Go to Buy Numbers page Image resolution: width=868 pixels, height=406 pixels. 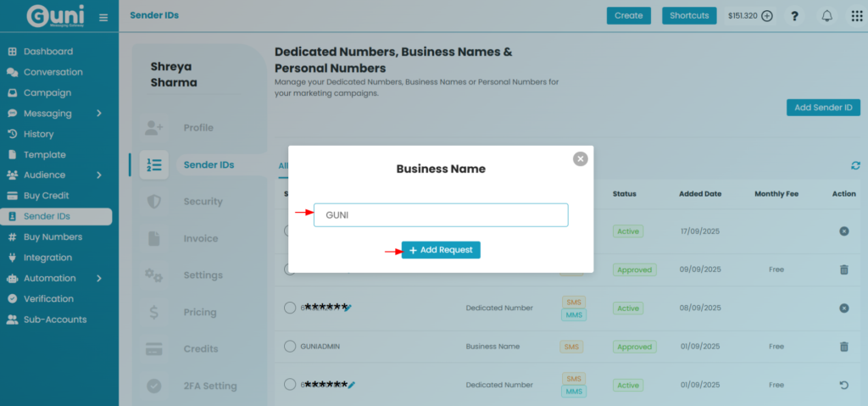click(x=53, y=237)
